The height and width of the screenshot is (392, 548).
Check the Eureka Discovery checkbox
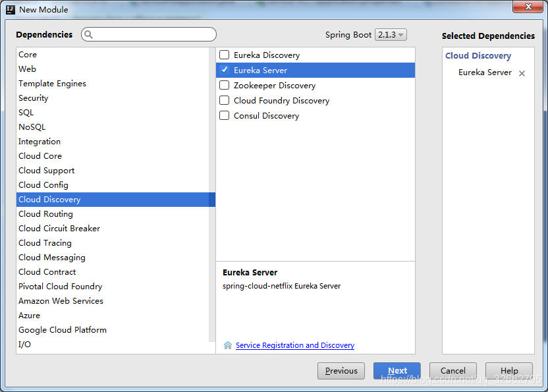click(x=225, y=55)
